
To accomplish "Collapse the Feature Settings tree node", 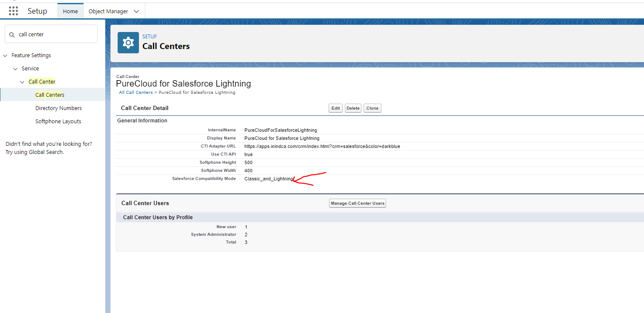I will pyautogui.click(x=5, y=55).
